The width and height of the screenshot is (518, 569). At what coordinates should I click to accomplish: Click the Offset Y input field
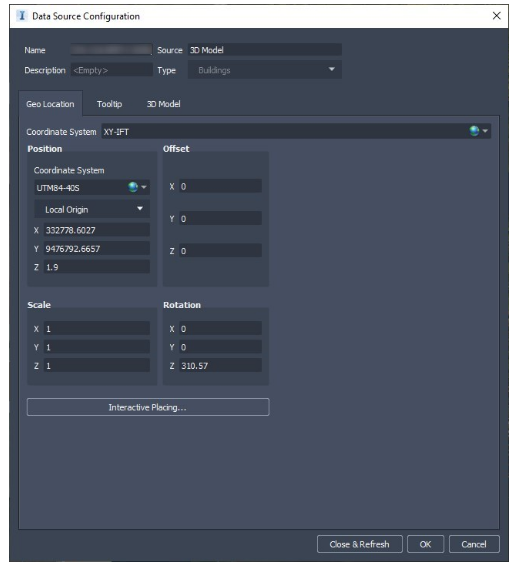click(x=220, y=218)
